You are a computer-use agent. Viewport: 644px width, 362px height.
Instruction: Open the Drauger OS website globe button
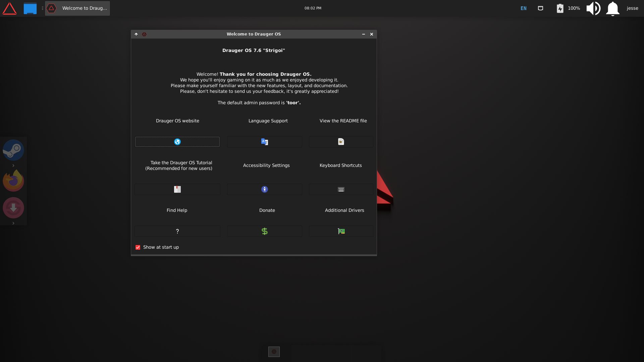coord(177,142)
